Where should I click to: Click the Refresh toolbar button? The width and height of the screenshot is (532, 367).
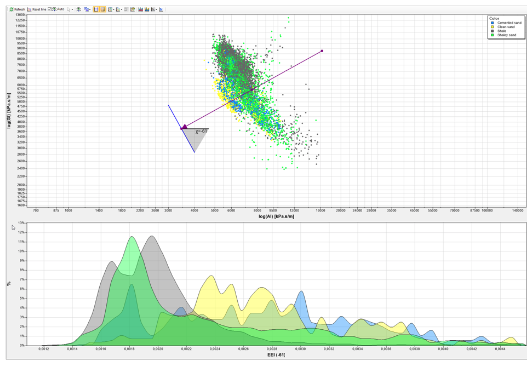(x=17, y=9)
